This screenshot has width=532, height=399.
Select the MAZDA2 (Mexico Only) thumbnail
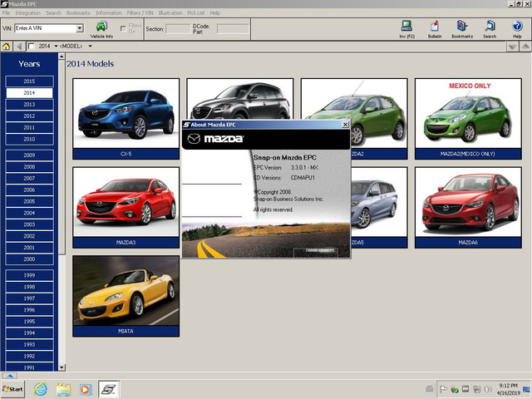(468, 119)
